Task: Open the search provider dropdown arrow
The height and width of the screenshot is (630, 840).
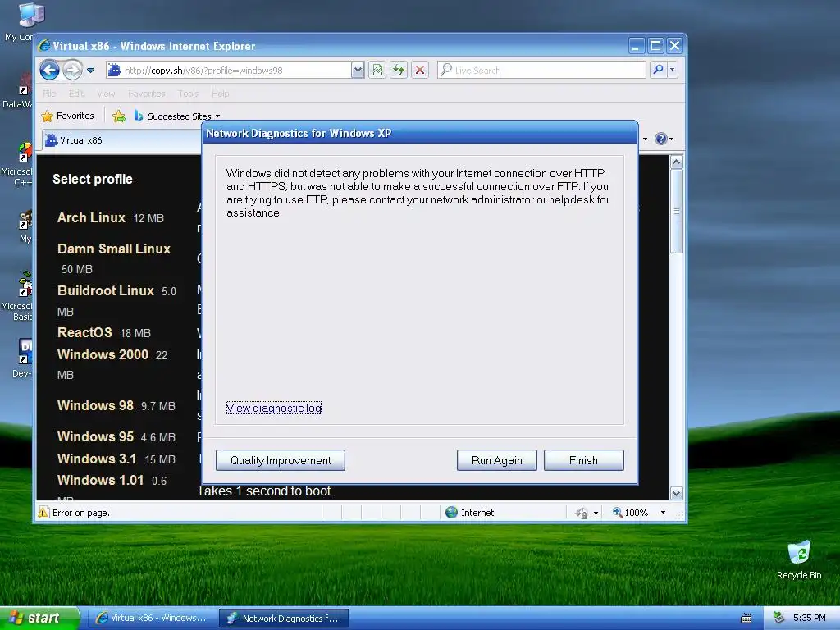Action: point(673,71)
